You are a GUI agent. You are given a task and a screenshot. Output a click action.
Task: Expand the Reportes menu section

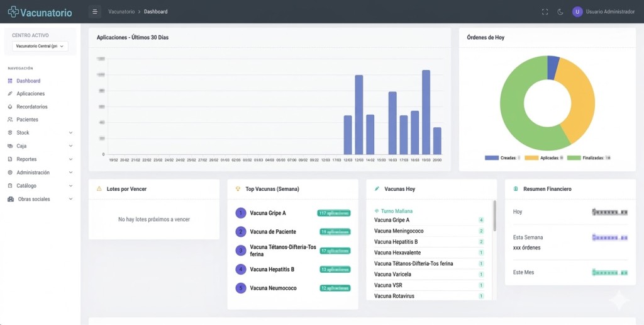coord(70,159)
